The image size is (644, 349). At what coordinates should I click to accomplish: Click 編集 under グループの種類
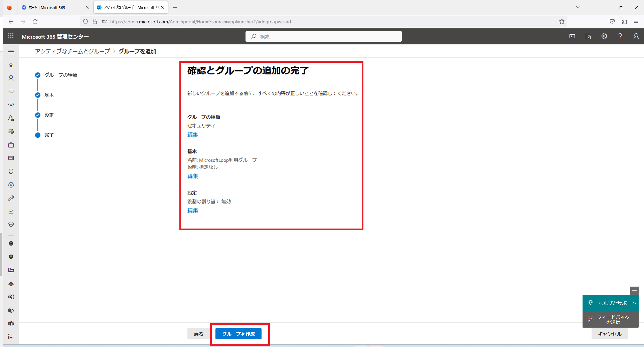193,135
